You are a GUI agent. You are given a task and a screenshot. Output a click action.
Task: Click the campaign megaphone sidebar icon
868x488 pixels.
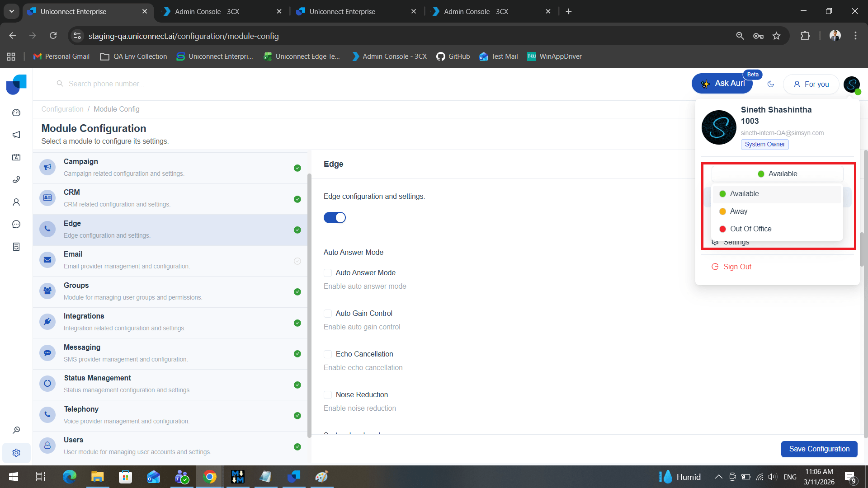[x=16, y=135]
